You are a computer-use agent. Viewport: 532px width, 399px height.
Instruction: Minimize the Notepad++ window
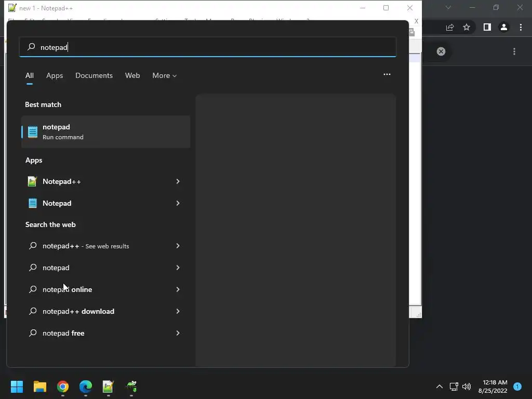point(363,8)
